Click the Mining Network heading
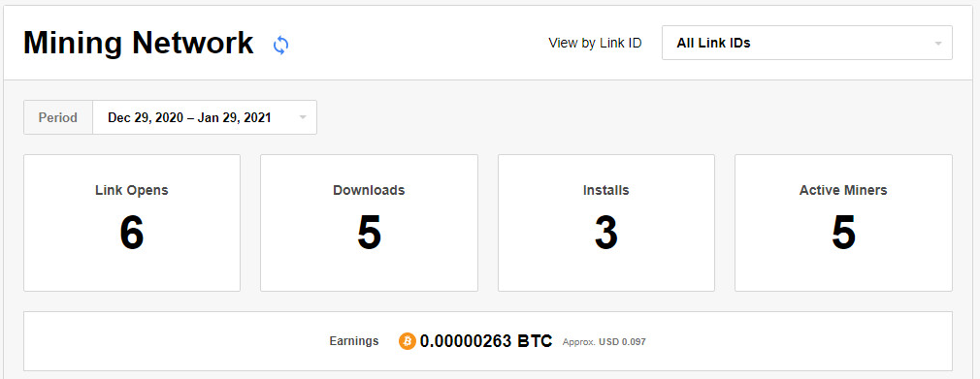The image size is (980, 379). point(138,43)
